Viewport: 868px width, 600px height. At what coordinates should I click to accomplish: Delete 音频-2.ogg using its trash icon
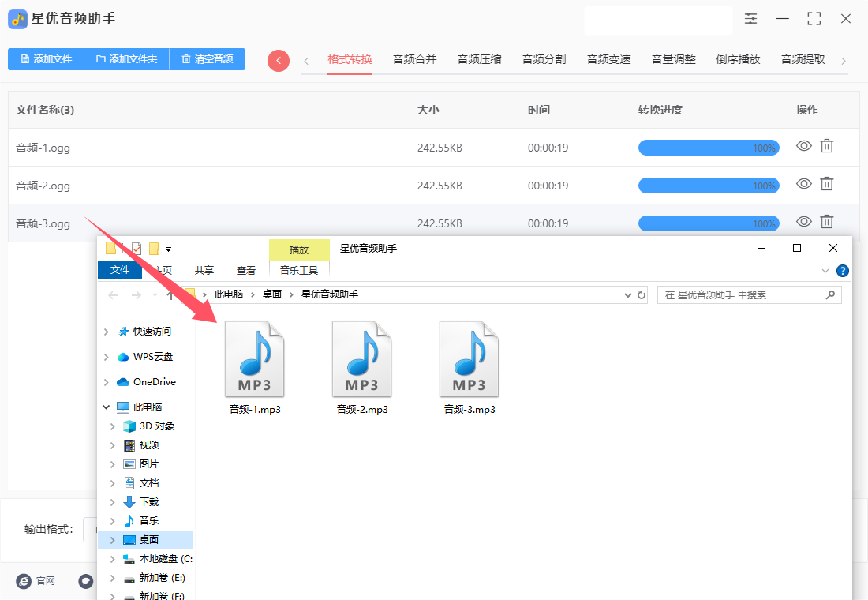[826, 183]
